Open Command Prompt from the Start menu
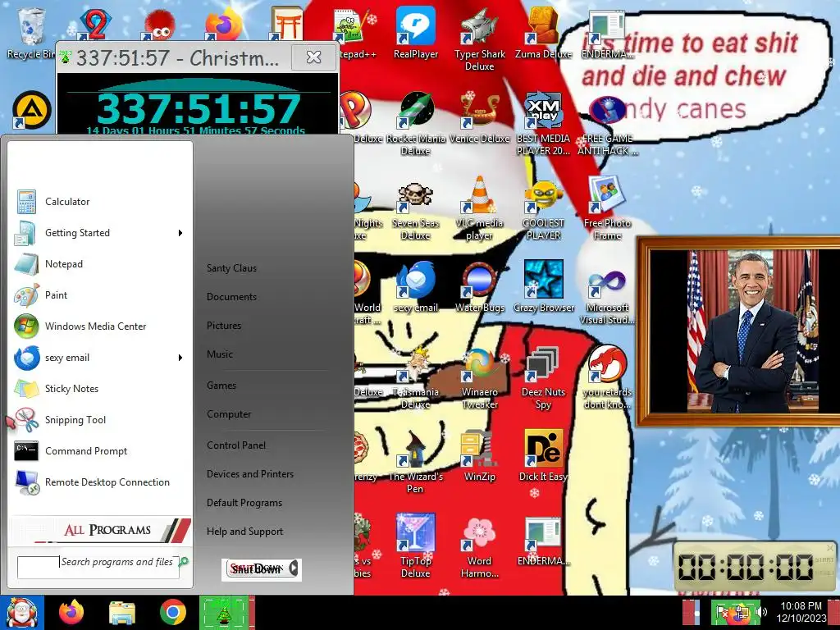The width and height of the screenshot is (840, 630). [99, 451]
